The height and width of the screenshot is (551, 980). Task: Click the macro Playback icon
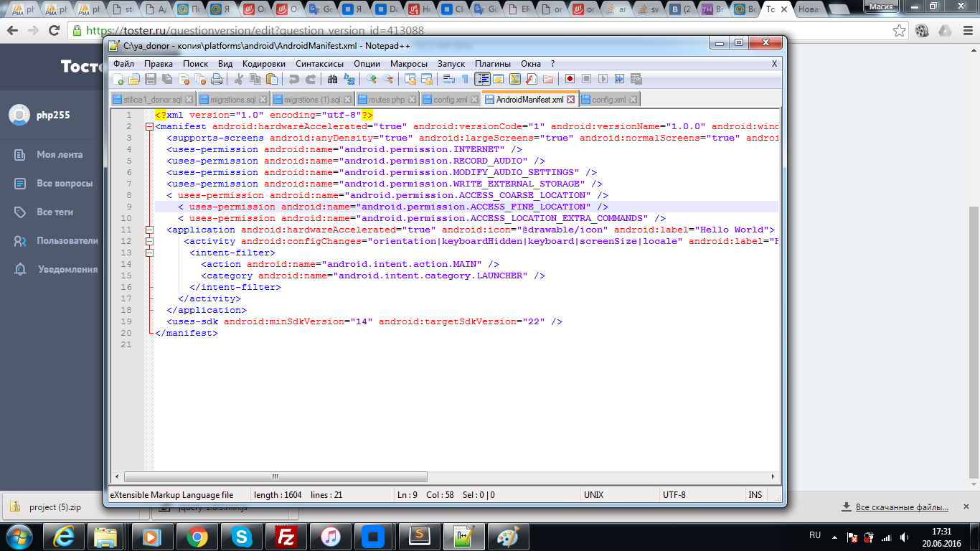click(x=603, y=79)
